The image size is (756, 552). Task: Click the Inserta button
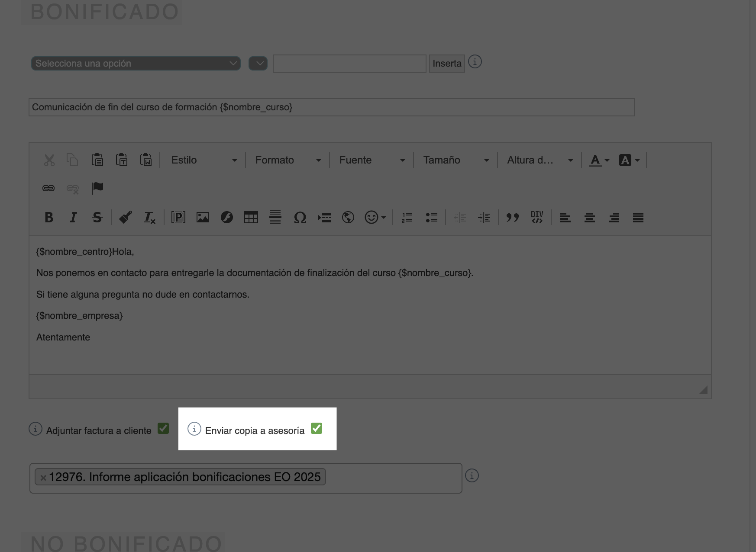tap(447, 64)
